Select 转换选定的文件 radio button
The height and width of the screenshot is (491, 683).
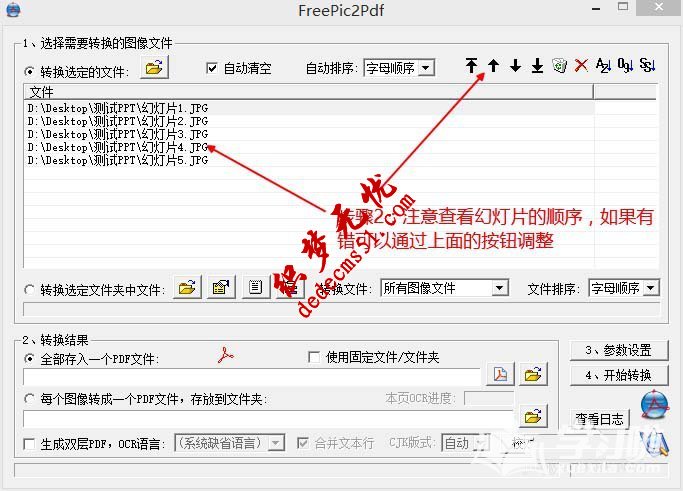[x=30, y=71]
